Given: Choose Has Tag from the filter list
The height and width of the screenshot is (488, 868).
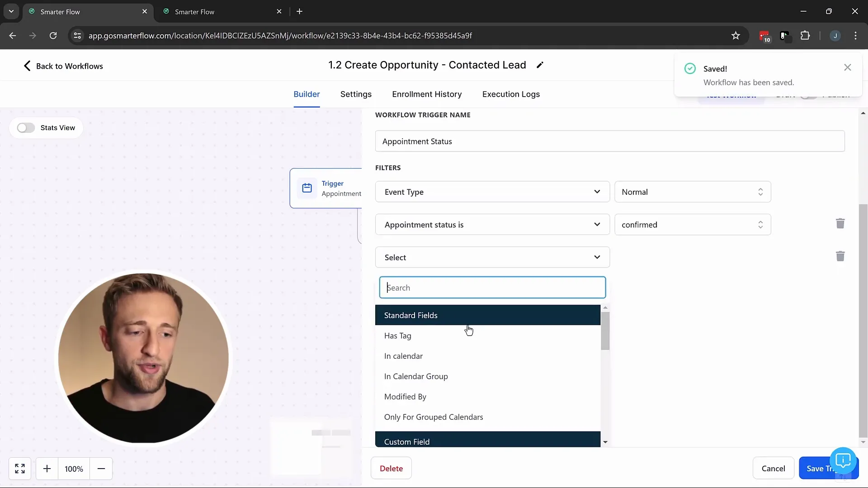Looking at the screenshot, I should (488, 336).
